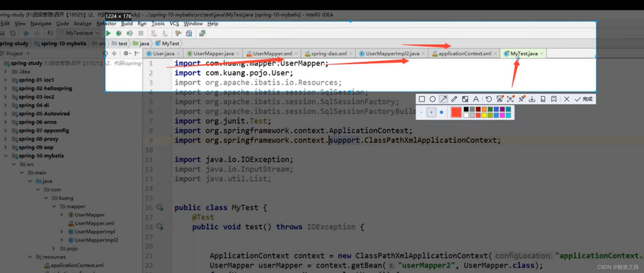Select the arrow annotation tool
This screenshot has width=644, height=273.
[443, 99]
